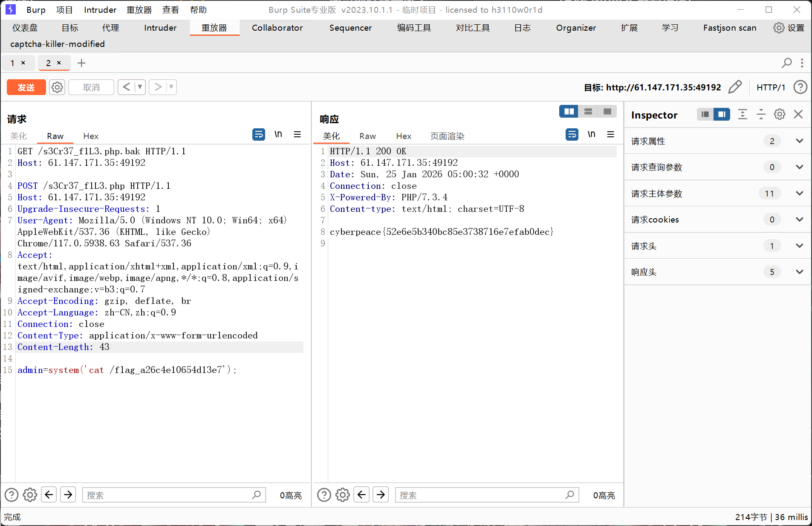812x526 pixels.
Task: Expand 请求查询参数 section
Action: coord(800,167)
